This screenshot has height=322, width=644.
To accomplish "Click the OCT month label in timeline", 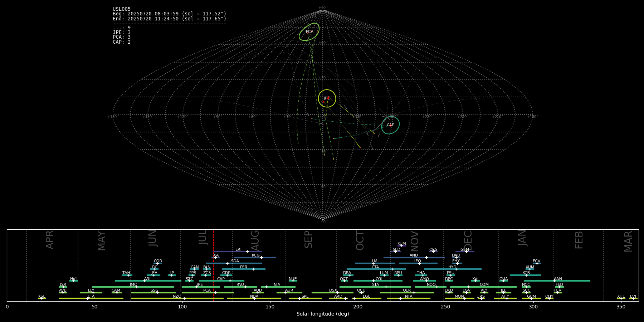I will pos(360,240).
